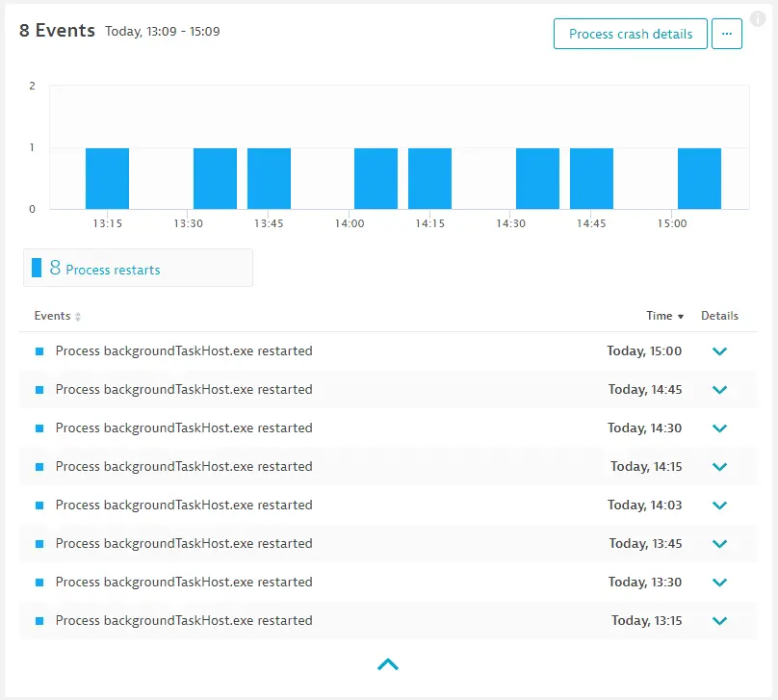Click the blue square beside the 13:30 event
The height and width of the screenshot is (700, 778).
tap(39, 583)
